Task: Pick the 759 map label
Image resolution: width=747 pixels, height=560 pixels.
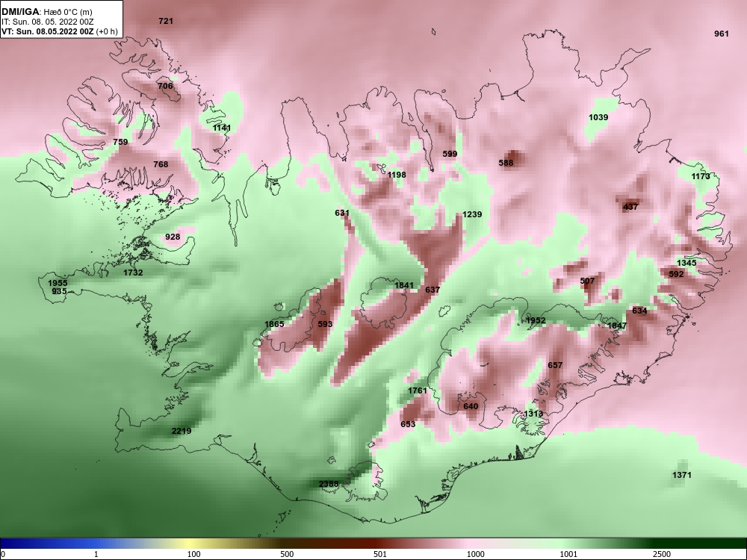Action: pos(120,142)
